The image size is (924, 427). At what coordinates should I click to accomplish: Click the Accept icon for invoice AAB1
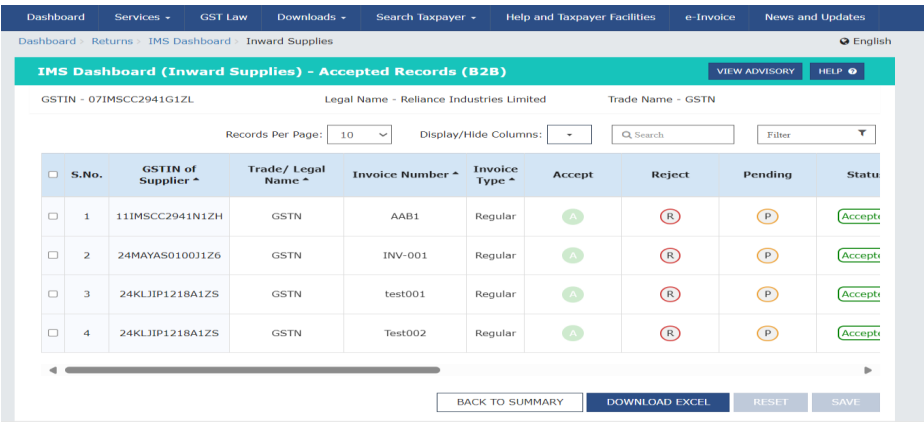point(572,216)
